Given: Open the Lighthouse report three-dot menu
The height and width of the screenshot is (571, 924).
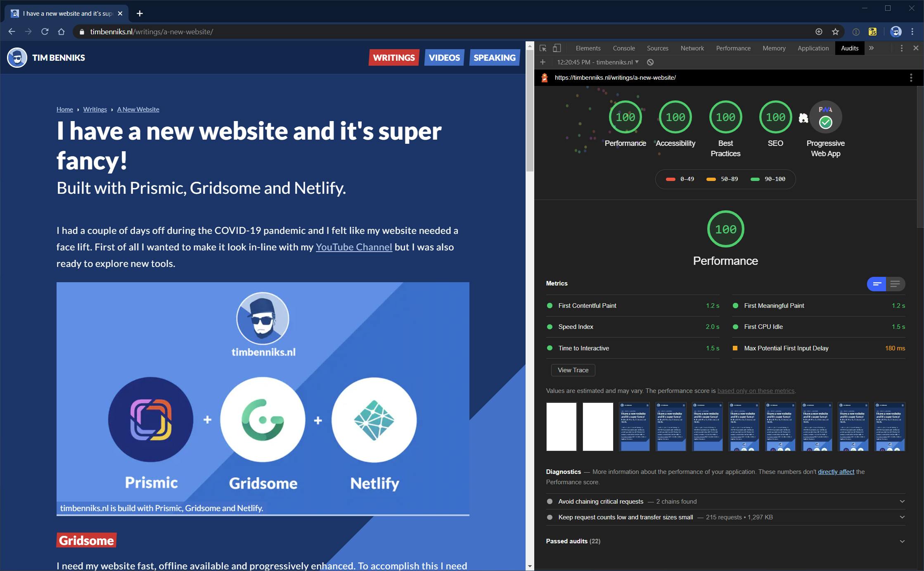Looking at the screenshot, I should [x=911, y=78].
